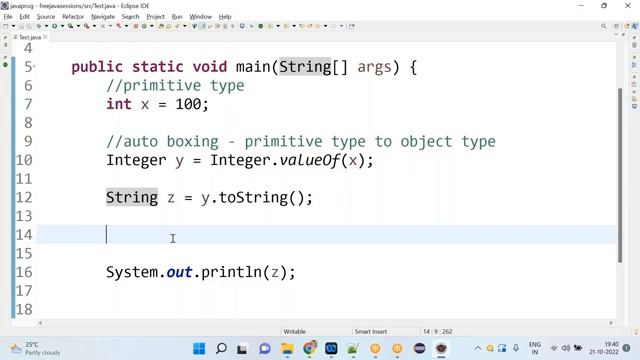Click the Coverage toolbar icon
This screenshot has height=360, width=640.
(x=70, y=26)
